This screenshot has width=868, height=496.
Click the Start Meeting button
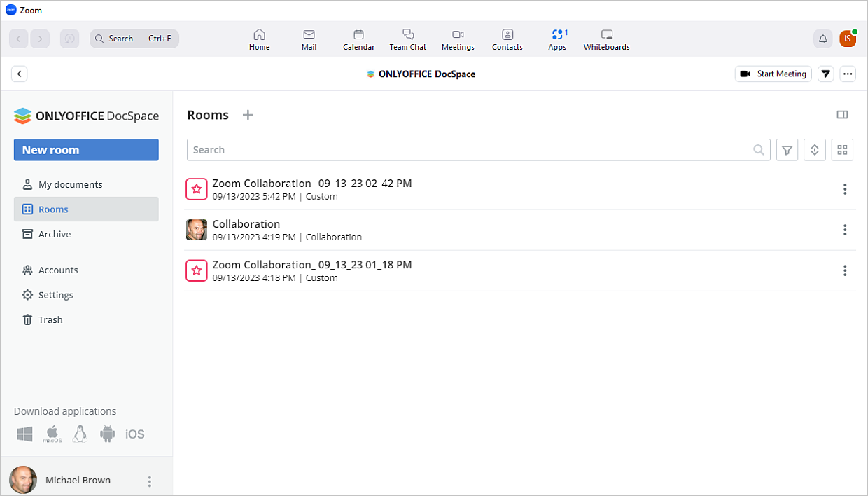[x=773, y=74]
